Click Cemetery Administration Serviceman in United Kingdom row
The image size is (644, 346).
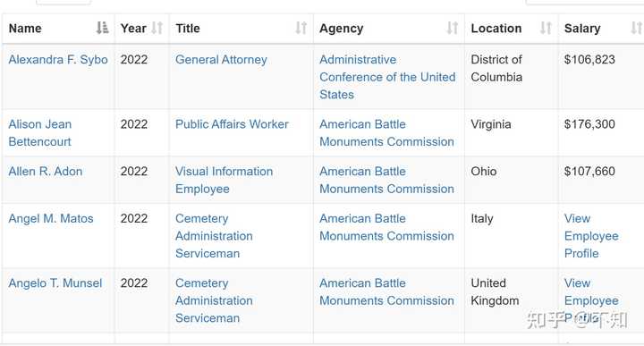pyautogui.click(x=214, y=300)
